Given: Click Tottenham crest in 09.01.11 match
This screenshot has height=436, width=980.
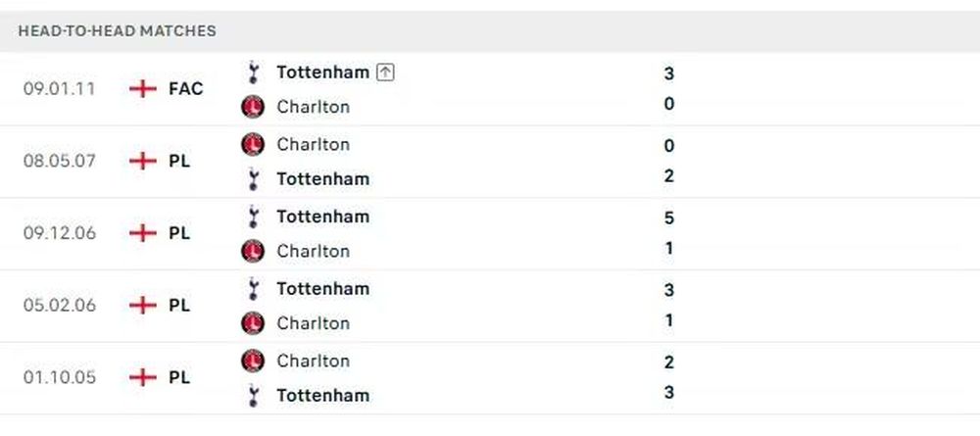Looking at the screenshot, I should click(253, 73).
